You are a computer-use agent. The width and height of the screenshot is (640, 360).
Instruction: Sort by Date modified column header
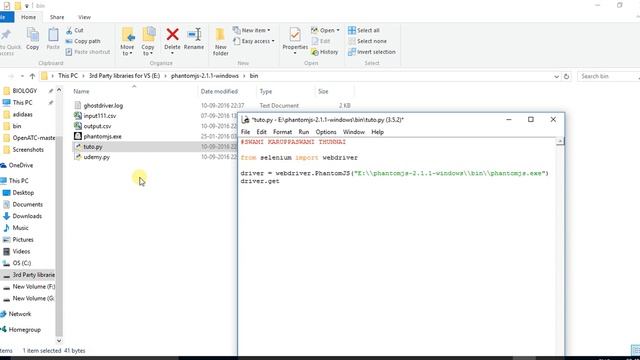[x=219, y=91]
